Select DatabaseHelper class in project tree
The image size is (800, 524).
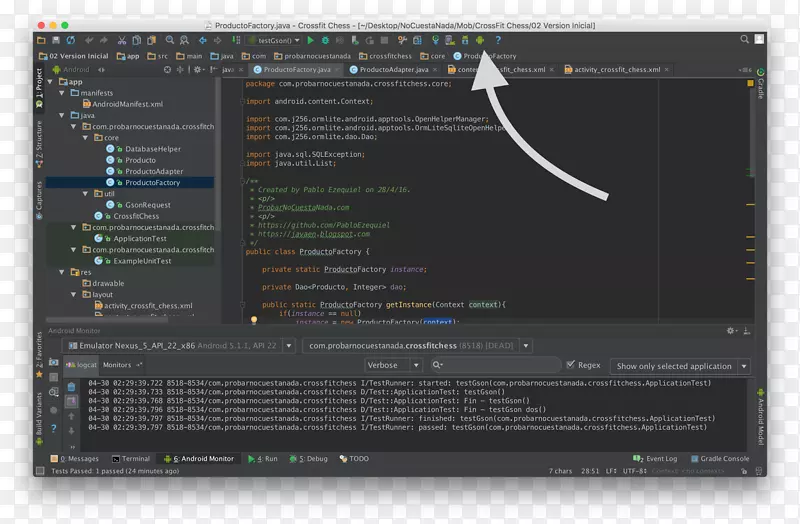pos(152,149)
